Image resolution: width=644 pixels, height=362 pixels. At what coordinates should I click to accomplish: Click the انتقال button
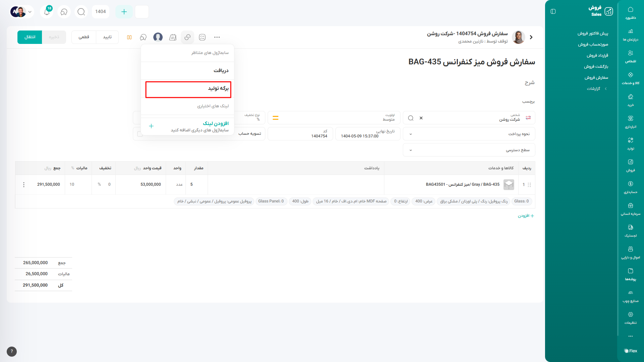tap(30, 37)
